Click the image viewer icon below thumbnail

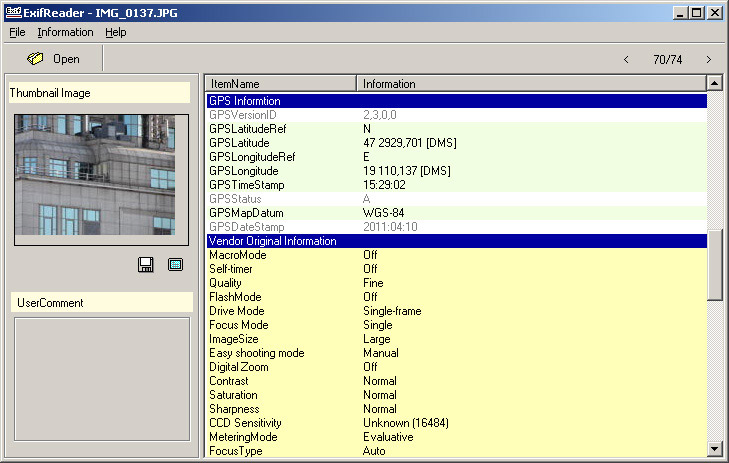175,265
